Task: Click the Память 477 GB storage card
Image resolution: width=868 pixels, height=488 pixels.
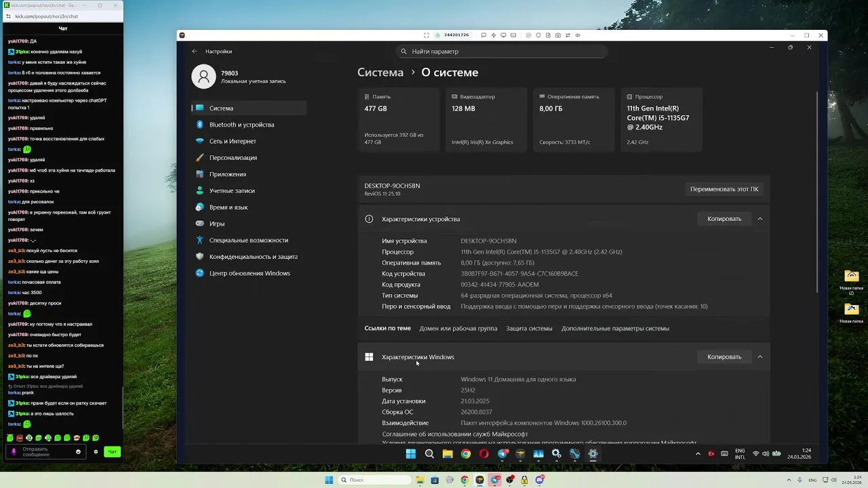Action: pos(399,120)
